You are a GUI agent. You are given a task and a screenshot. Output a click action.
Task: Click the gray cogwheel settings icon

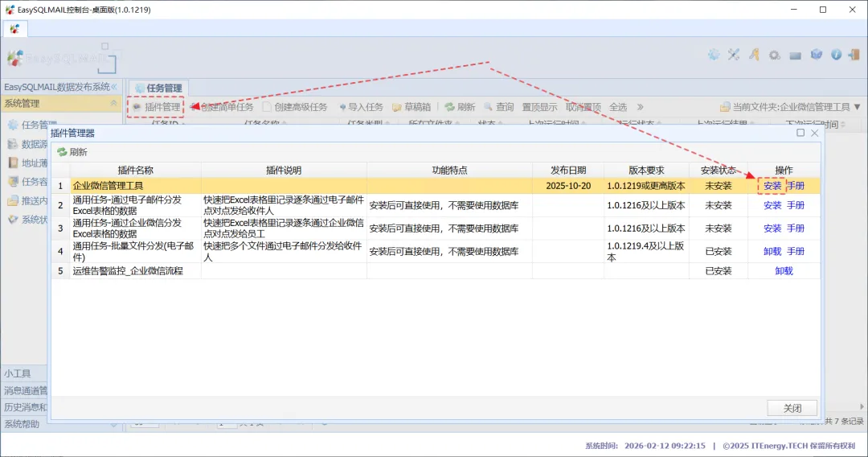[x=775, y=55]
